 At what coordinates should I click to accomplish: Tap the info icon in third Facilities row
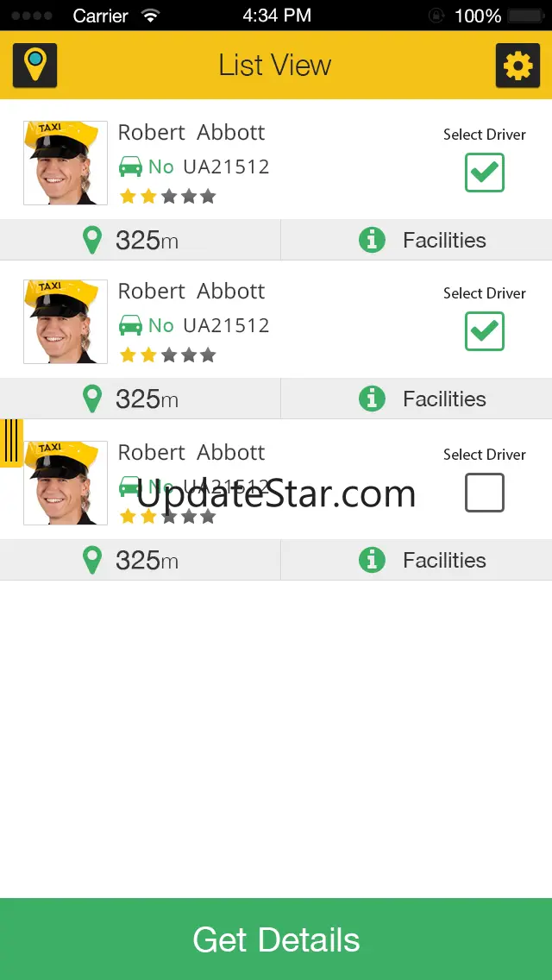tap(372, 560)
